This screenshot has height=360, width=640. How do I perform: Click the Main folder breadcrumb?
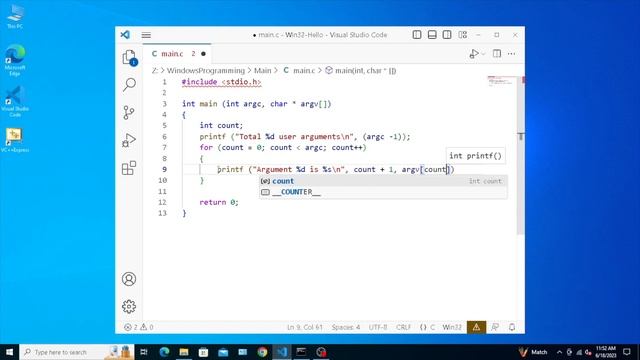(262, 71)
